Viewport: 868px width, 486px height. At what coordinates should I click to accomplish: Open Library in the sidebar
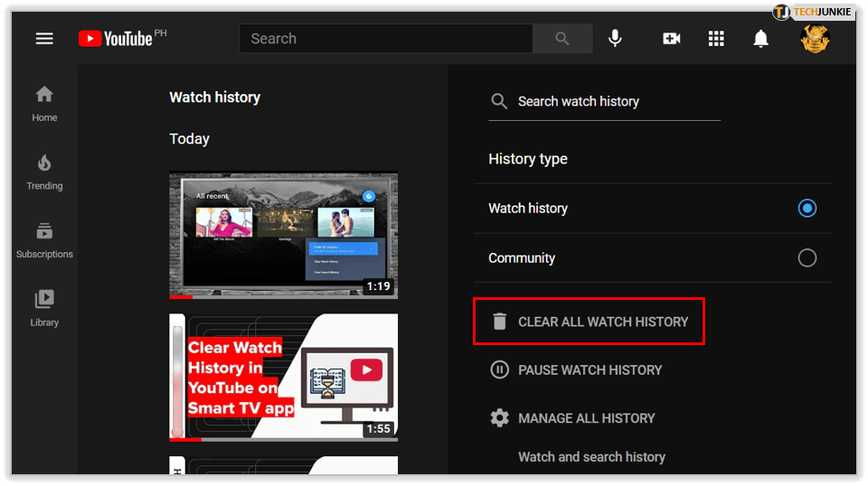pyautogui.click(x=44, y=308)
